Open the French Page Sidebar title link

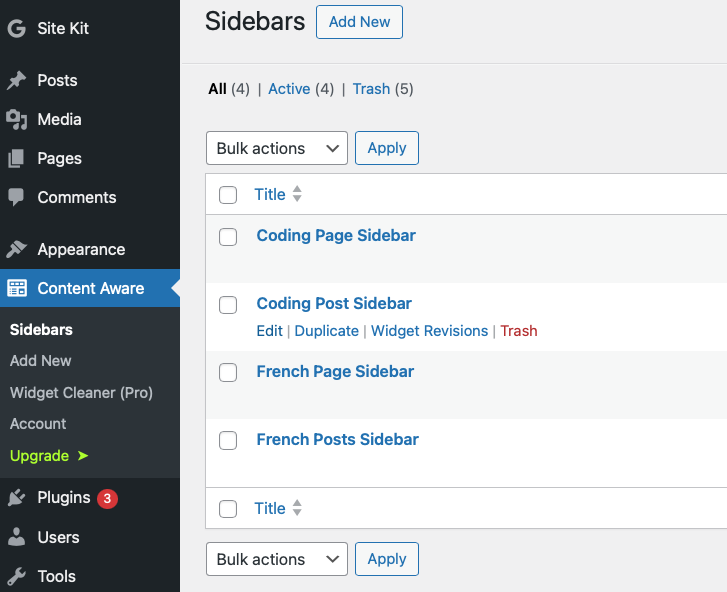(335, 371)
